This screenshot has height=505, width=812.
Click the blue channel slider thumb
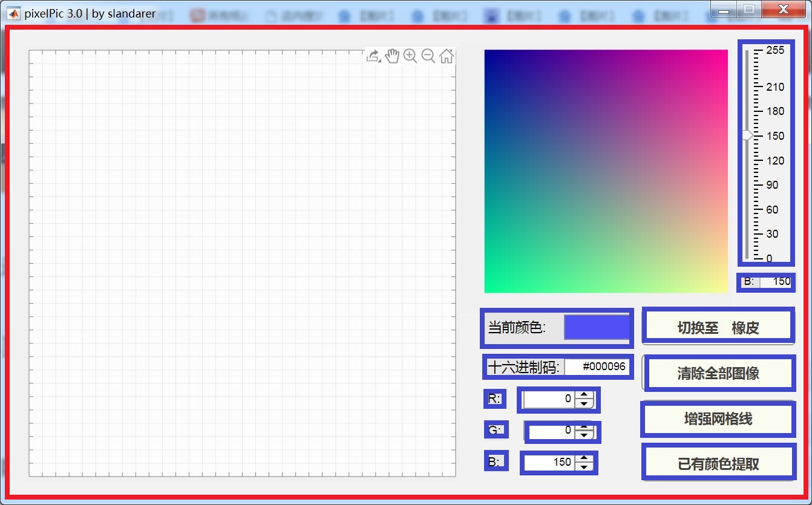[x=748, y=135]
